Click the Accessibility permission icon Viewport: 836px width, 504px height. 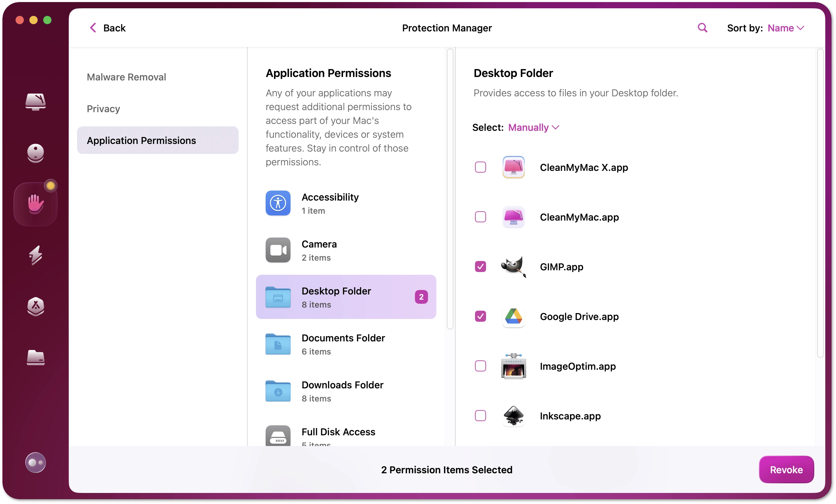point(278,203)
